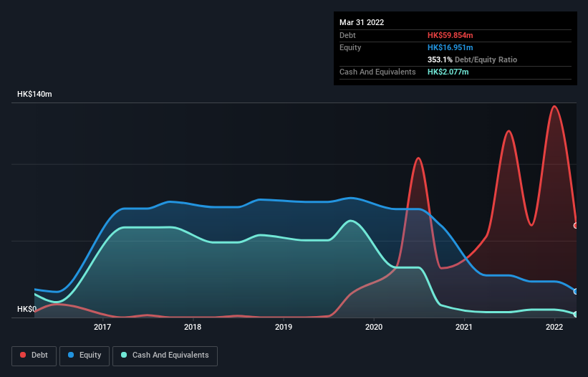Click Cash And Equivalents label in tooltip
Viewport: 588px width, 377px height.
[377, 72]
